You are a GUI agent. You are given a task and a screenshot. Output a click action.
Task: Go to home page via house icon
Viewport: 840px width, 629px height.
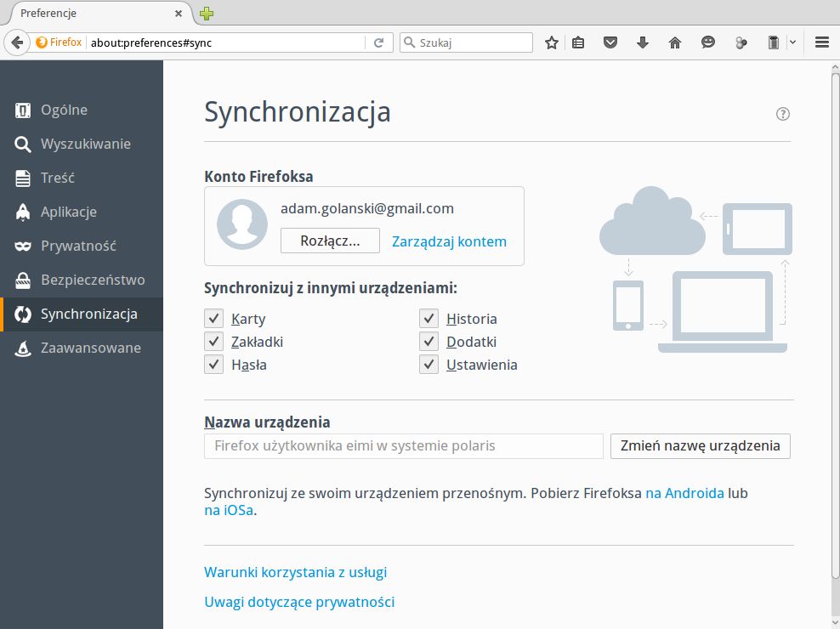(x=675, y=42)
